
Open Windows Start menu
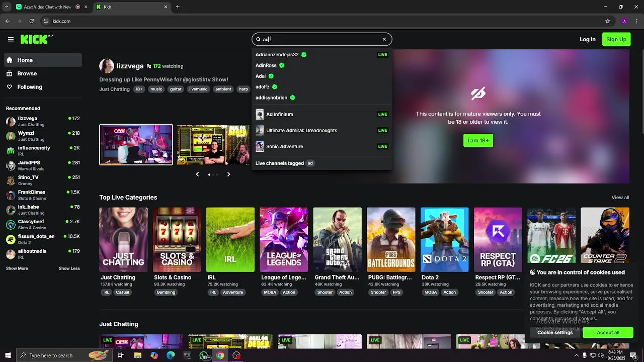tap(8, 355)
